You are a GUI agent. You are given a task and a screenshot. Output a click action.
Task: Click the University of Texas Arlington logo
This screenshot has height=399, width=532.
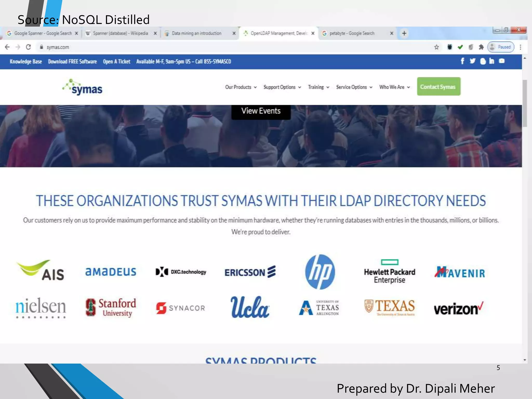tap(319, 308)
